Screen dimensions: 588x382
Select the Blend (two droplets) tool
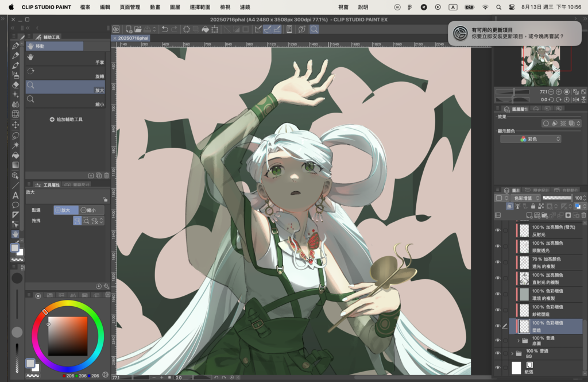pyautogui.click(x=16, y=105)
